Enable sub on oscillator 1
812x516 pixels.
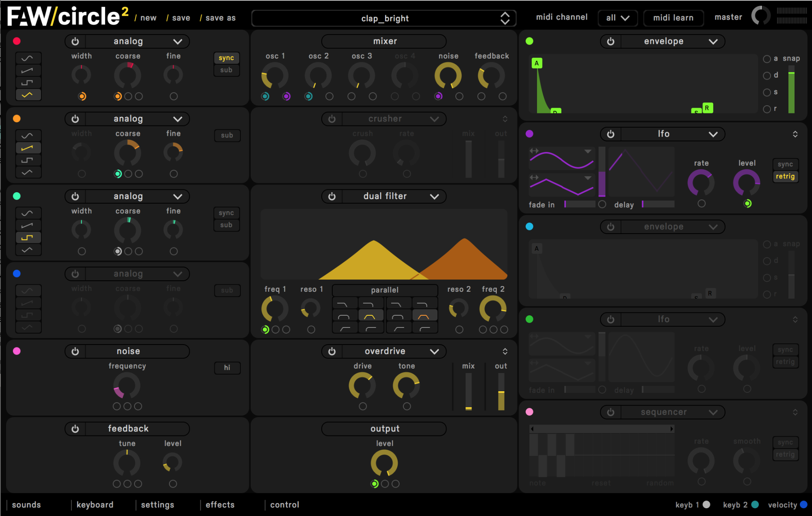226,70
